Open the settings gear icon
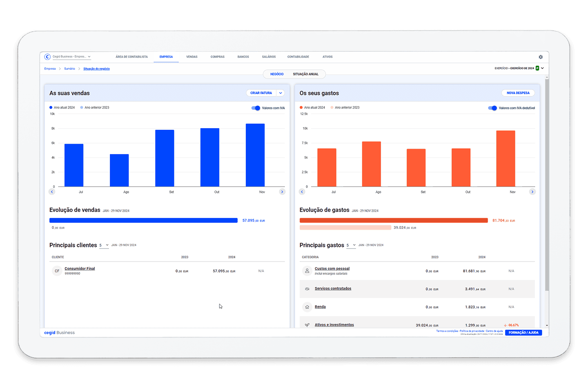The height and width of the screenshot is (388, 588). coord(541,57)
